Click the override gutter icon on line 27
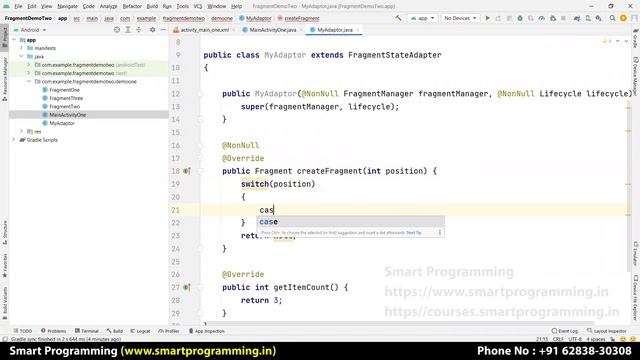Screen dimensions: 640x360 tap(187, 287)
